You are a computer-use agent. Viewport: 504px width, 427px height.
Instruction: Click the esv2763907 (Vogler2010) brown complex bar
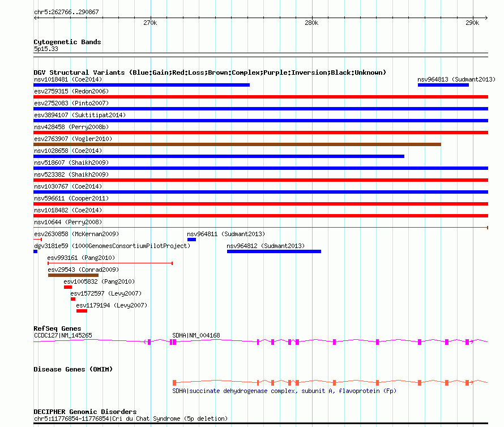point(237,144)
